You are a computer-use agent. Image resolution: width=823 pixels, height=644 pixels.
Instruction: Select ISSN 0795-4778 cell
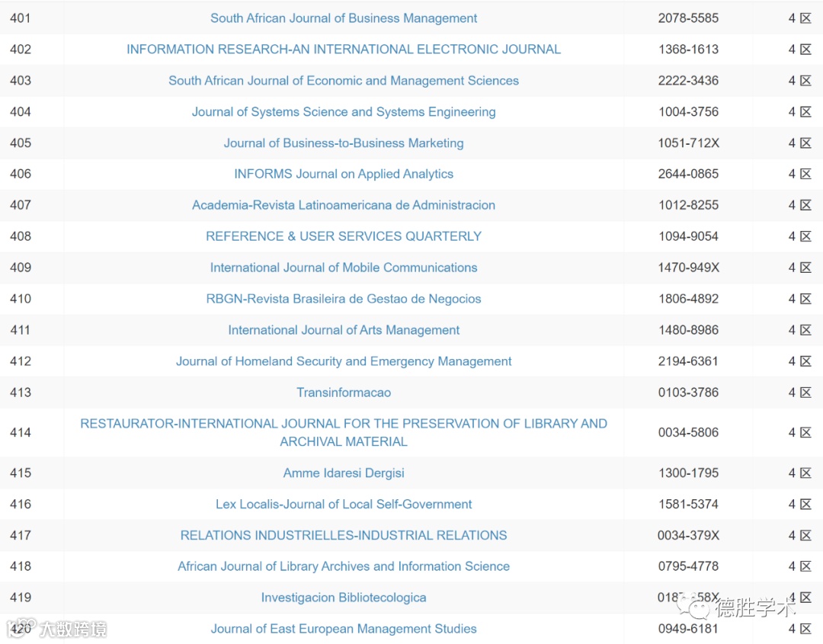(x=688, y=566)
